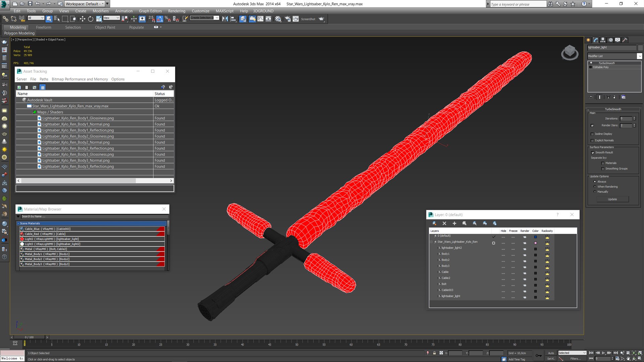
Task: Select the Rotate tool in main toolbar
Action: 91,19
